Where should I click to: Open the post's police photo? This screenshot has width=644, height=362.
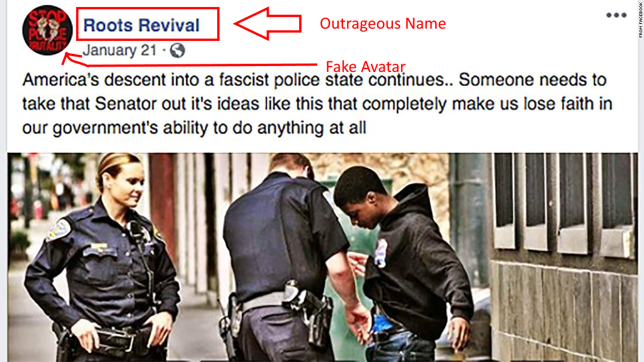point(323,257)
